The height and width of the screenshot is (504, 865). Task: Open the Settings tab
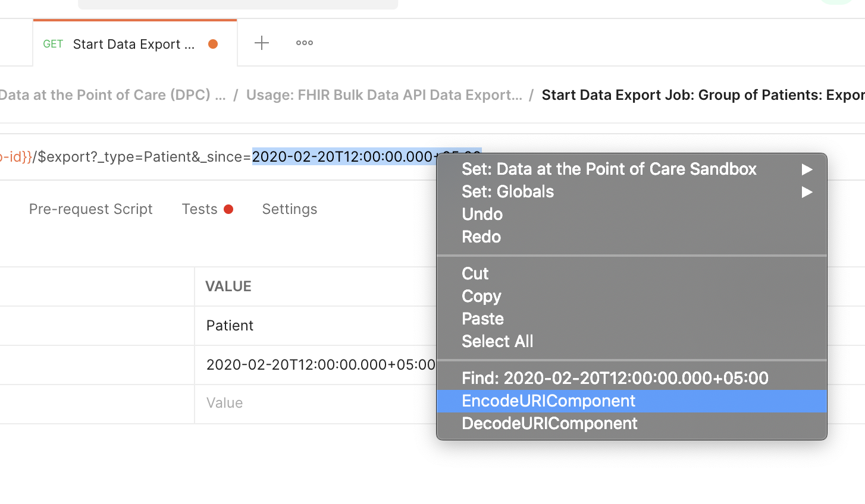[x=290, y=209]
